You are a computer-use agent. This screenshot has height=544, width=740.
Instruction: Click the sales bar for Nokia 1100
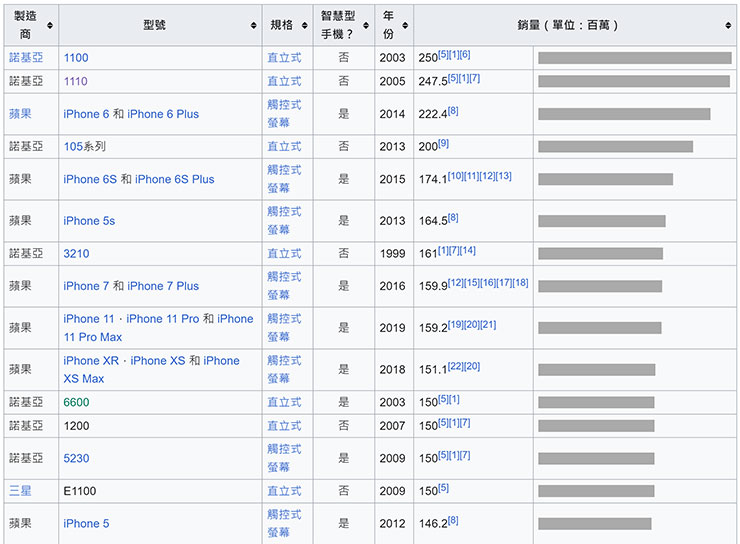(x=634, y=58)
